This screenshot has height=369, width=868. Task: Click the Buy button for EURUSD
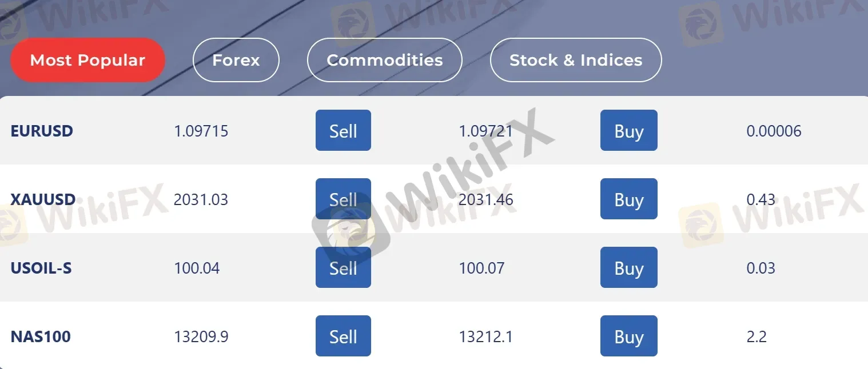coord(628,130)
